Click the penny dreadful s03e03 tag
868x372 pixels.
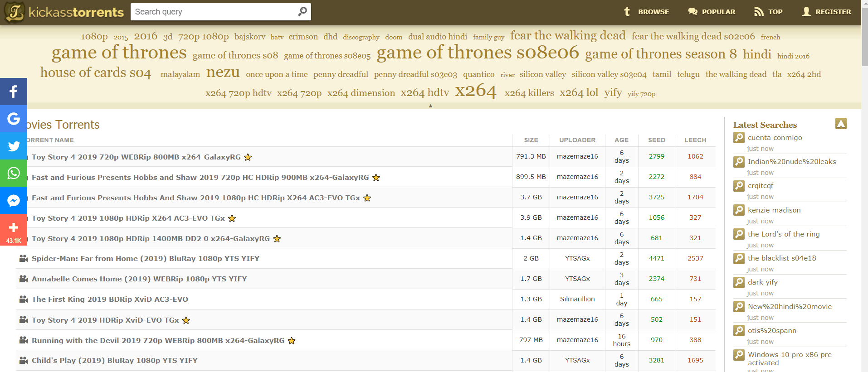tap(415, 74)
